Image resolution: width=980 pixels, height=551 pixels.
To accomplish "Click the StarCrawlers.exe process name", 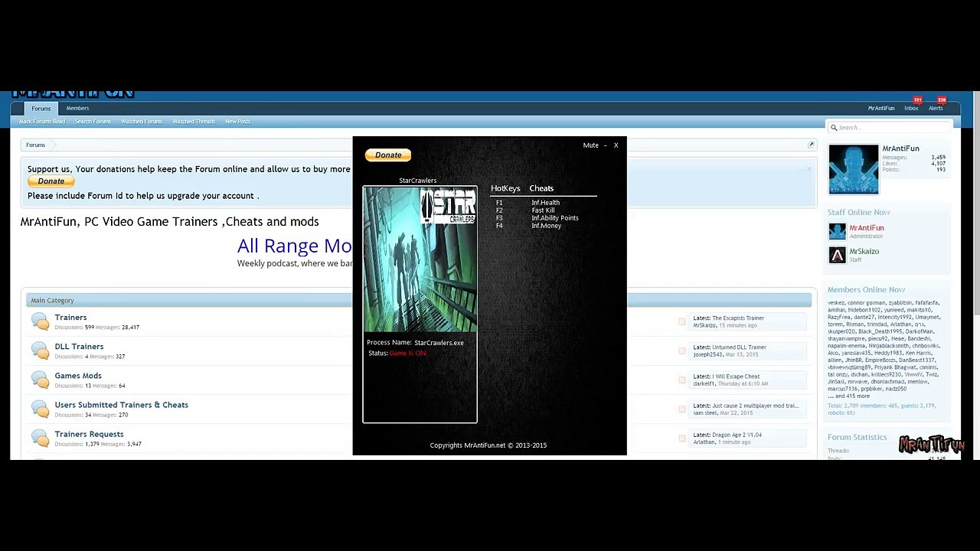I will coord(439,343).
